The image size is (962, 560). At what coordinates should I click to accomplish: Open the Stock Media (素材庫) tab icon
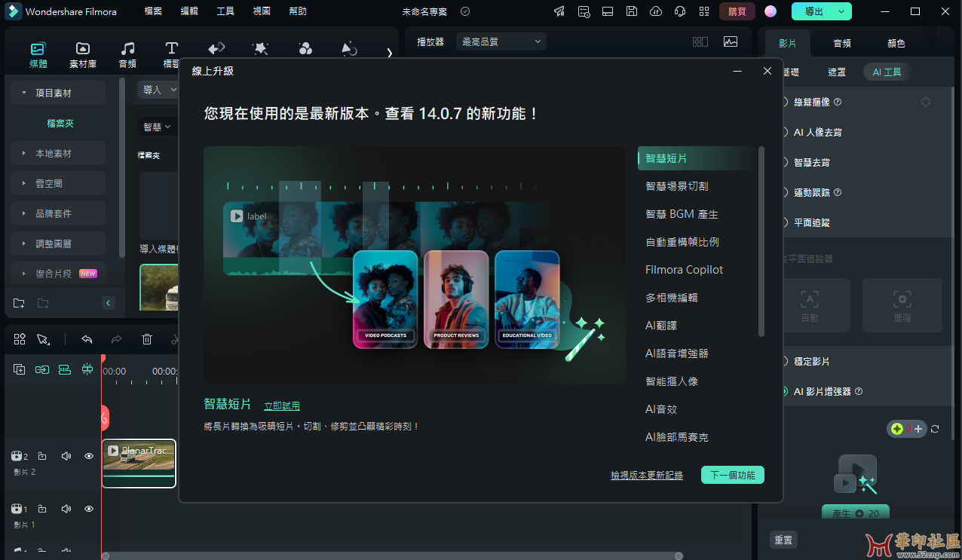pos(83,49)
